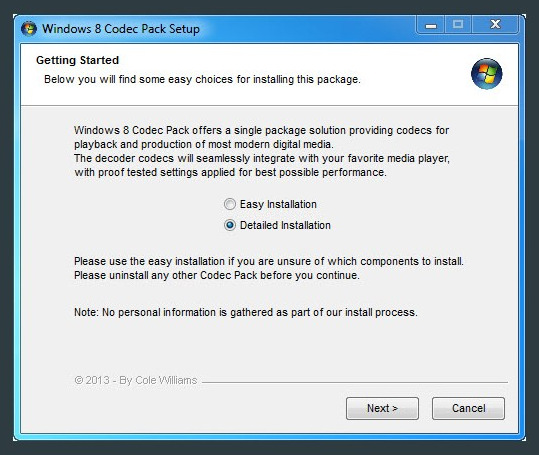
Task: Click the "Windows 8 Codec Pack Setup" title
Action: coord(121,29)
